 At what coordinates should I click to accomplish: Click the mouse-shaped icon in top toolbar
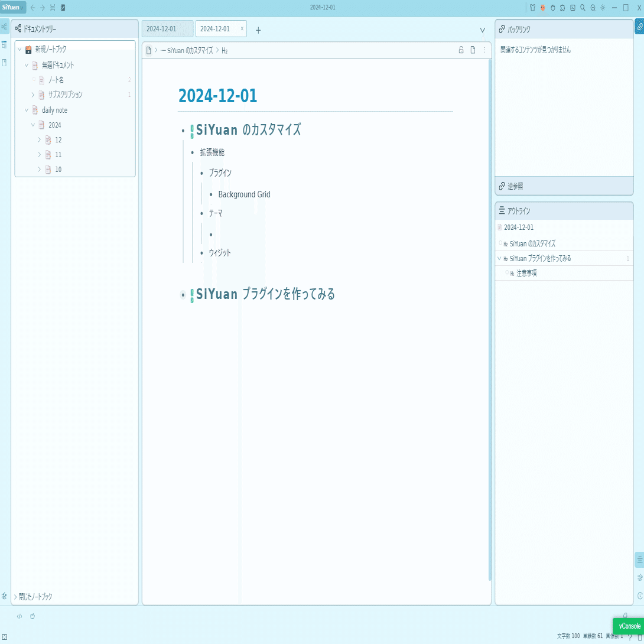[x=553, y=8]
